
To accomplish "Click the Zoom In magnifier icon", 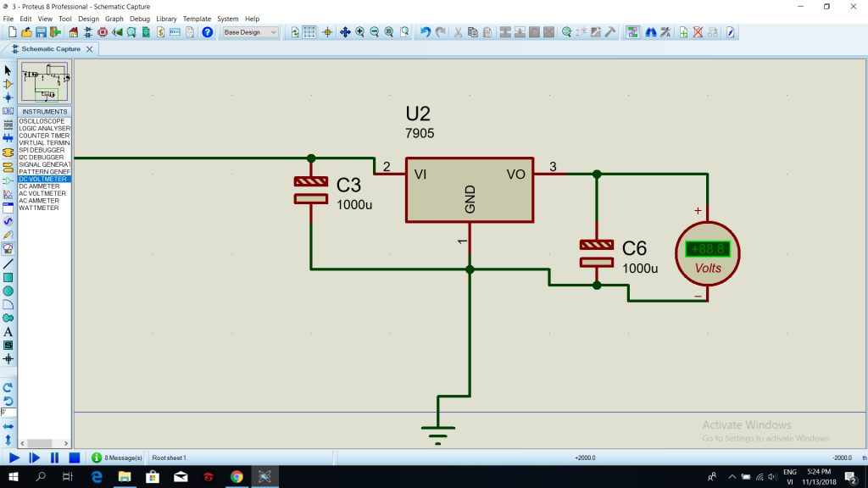I will coord(359,33).
